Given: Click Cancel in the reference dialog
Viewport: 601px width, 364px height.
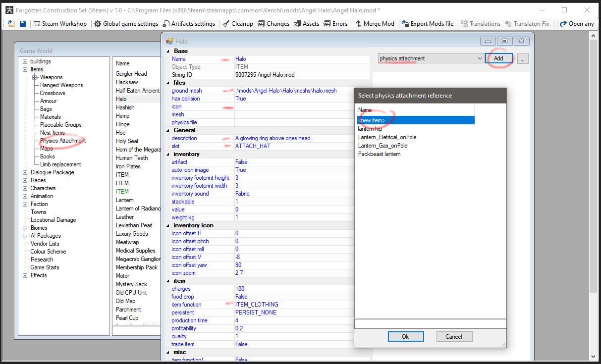Looking at the screenshot, I should (x=454, y=337).
